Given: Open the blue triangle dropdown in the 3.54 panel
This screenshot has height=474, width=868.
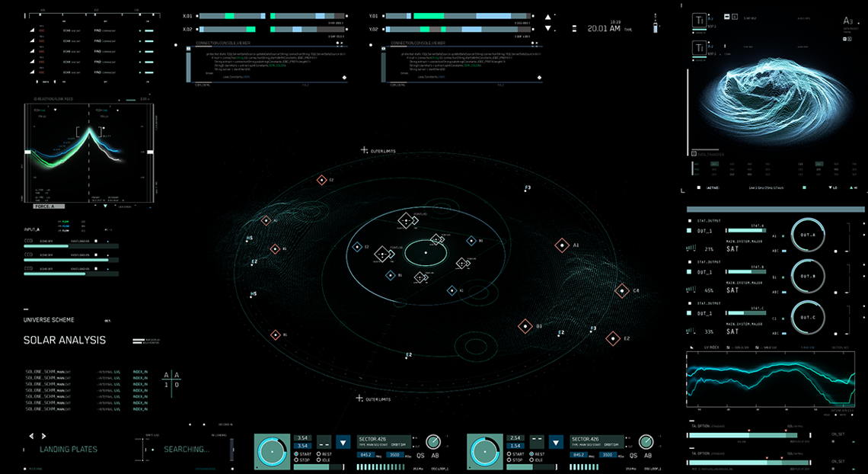Looking at the screenshot, I should click(x=343, y=443).
